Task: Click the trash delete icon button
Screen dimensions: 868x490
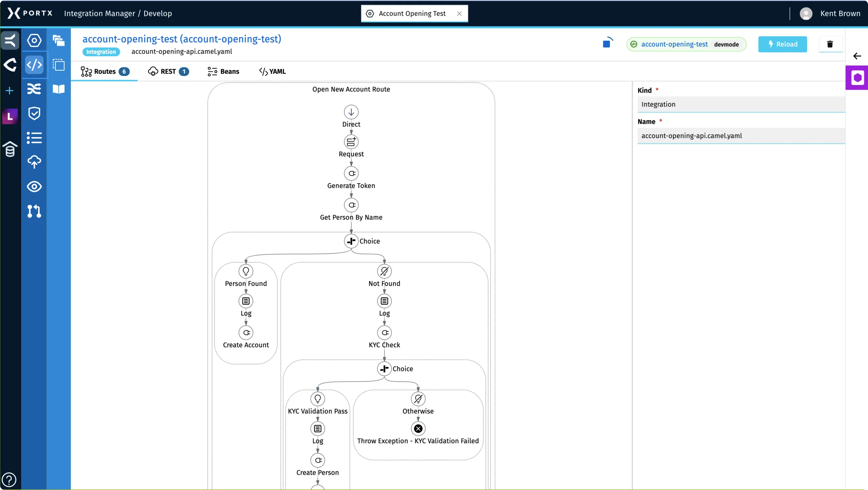Action: coord(830,44)
